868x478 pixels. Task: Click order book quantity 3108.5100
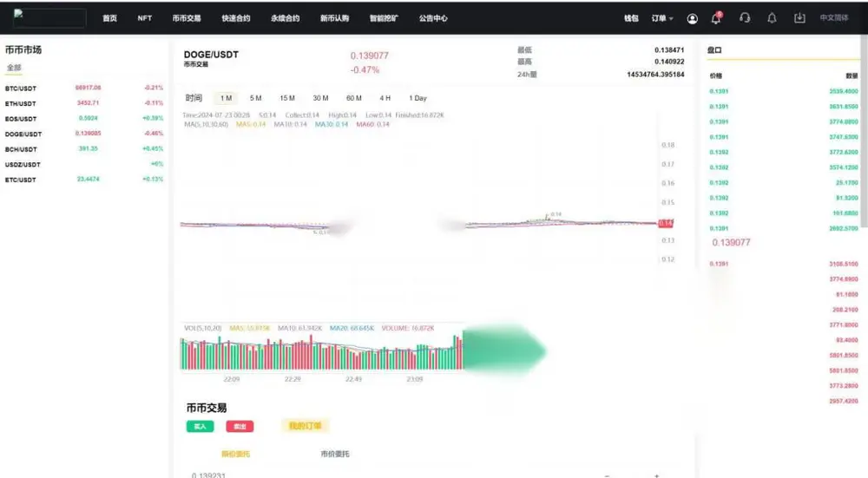843,264
